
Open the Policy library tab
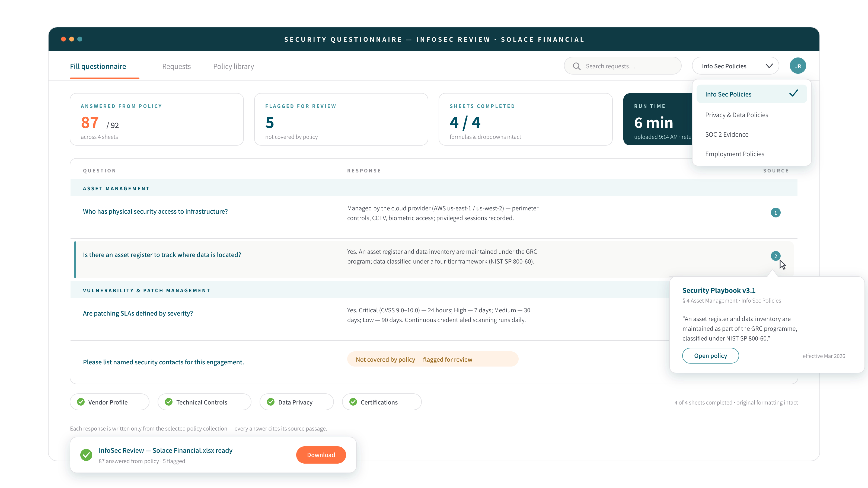[234, 66]
